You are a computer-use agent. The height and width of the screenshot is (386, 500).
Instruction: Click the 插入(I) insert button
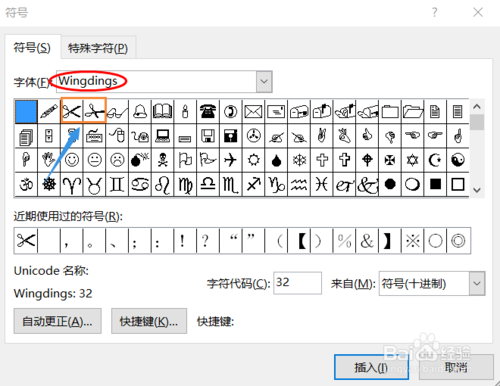371,367
